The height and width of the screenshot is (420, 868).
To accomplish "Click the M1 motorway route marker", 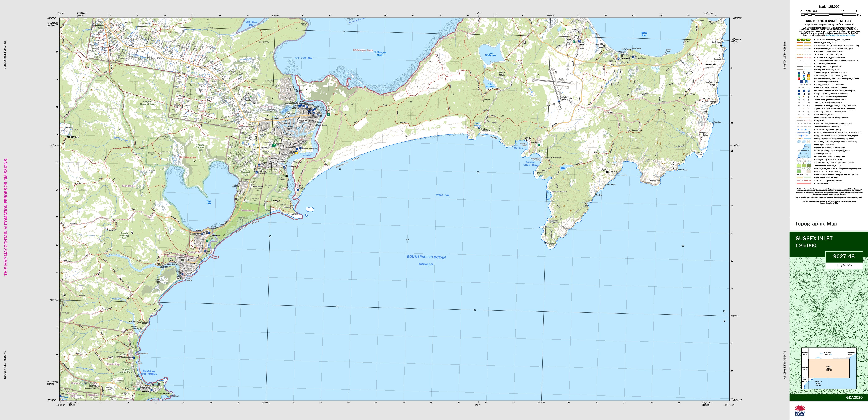I will click(x=799, y=40).
